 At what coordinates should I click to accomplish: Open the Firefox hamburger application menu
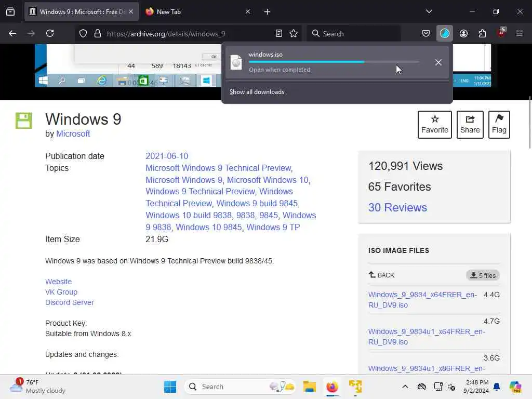[520, 33]
